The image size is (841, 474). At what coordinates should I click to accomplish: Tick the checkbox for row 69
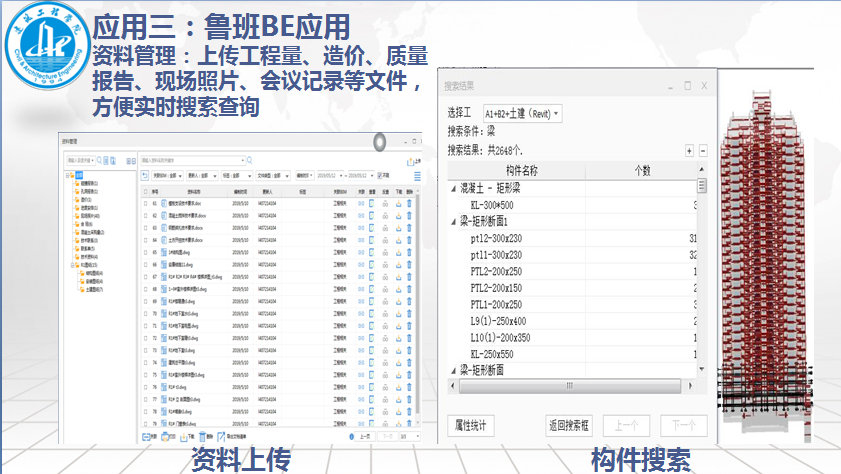(x=145, y=301)
